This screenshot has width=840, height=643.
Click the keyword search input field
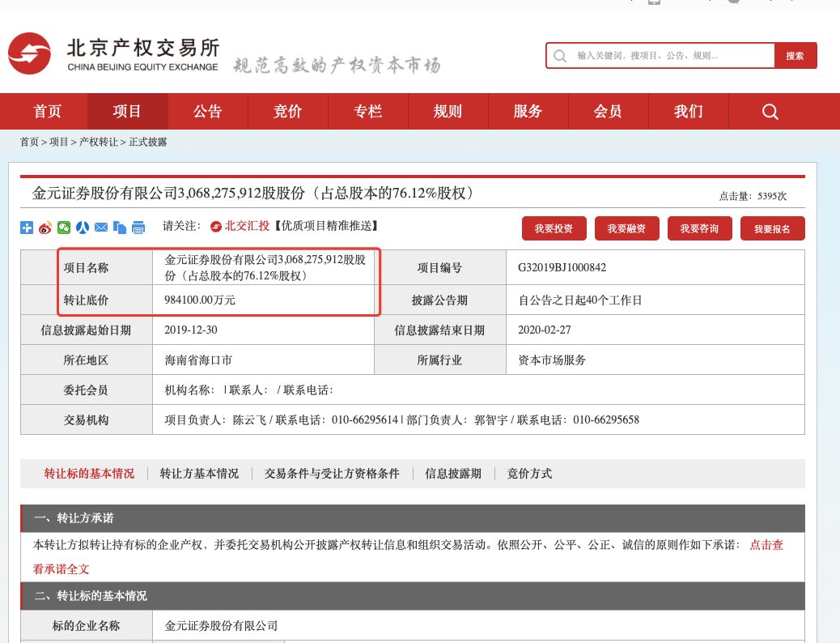[x=664, y=55]
